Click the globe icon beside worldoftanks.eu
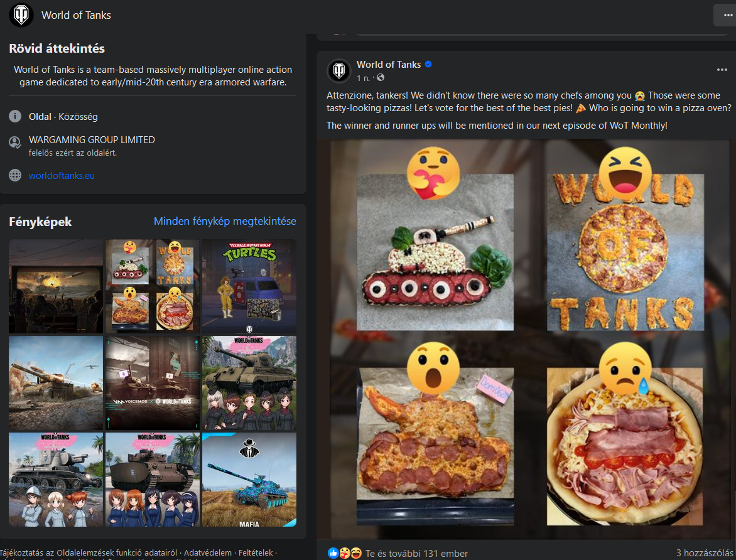The width and height of the screenshot is (736, 560). [15, 175]
